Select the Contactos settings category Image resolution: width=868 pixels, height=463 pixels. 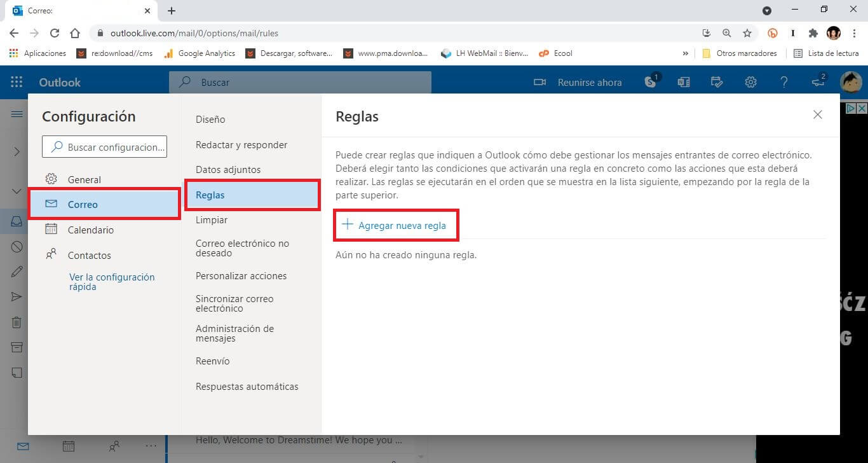104,255
